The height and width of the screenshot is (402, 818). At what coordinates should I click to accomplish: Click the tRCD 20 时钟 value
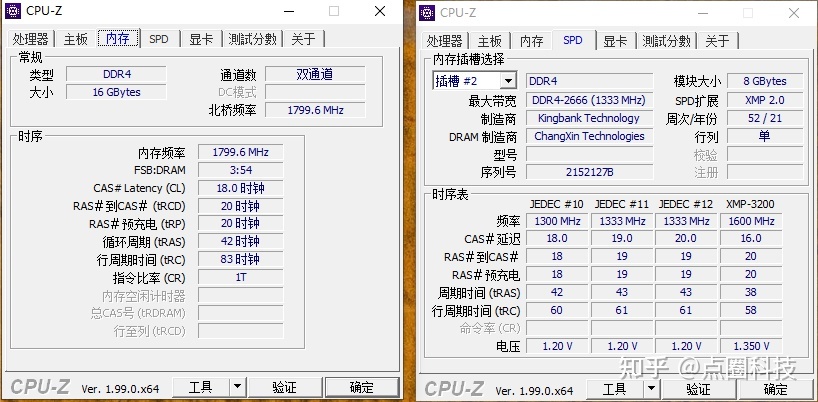click(240, 206)
